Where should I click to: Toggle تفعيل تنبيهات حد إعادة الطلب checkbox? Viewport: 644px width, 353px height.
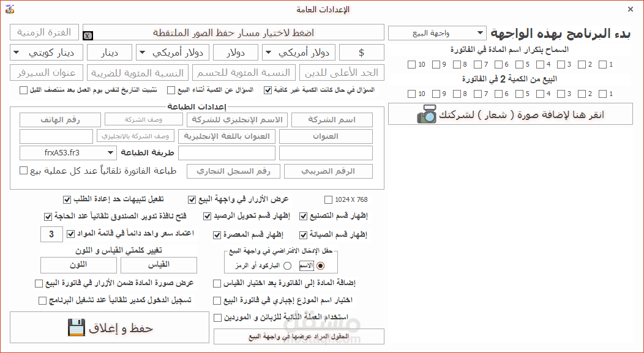click(67, 199)
